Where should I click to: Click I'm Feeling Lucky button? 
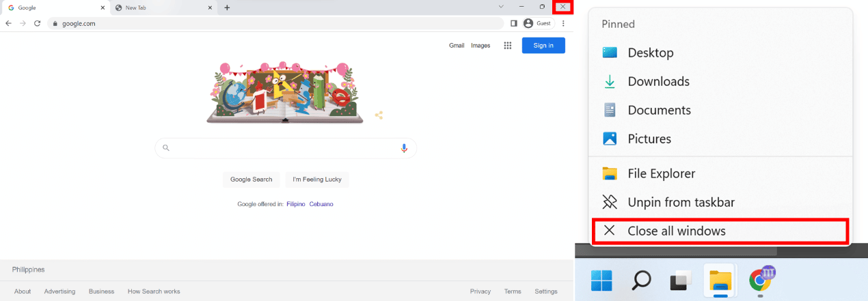click(x=317, y=180)
